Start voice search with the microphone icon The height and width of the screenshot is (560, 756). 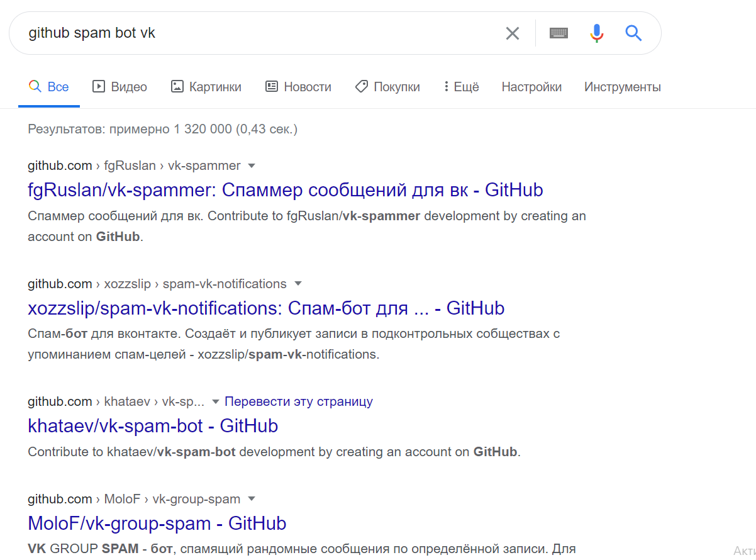click(596, 33)
